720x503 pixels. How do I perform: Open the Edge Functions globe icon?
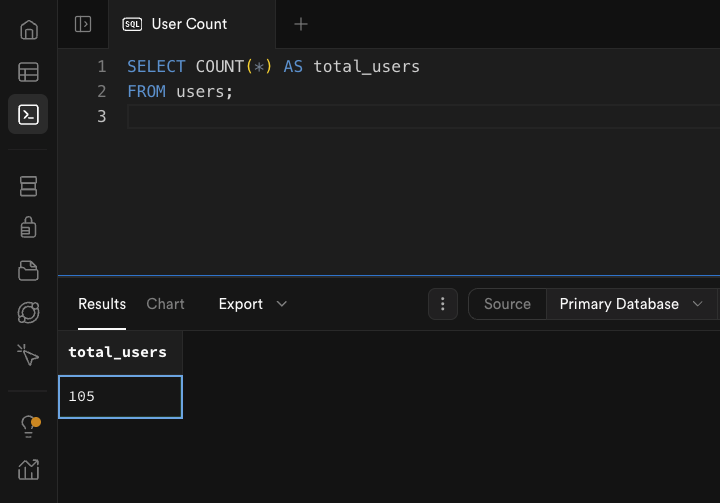[28, 313]
